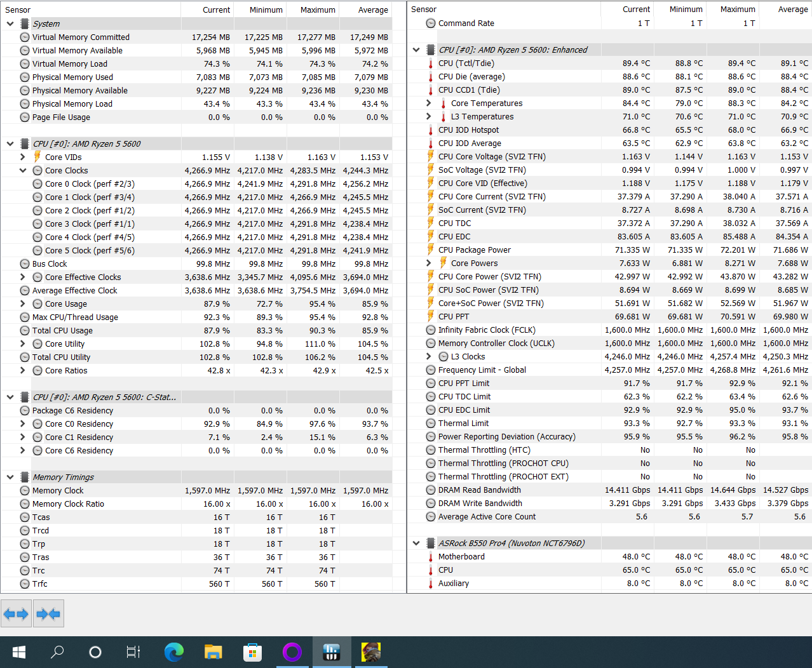
Task: Select Frequency Limit - Global row
Action: point(610,370)
